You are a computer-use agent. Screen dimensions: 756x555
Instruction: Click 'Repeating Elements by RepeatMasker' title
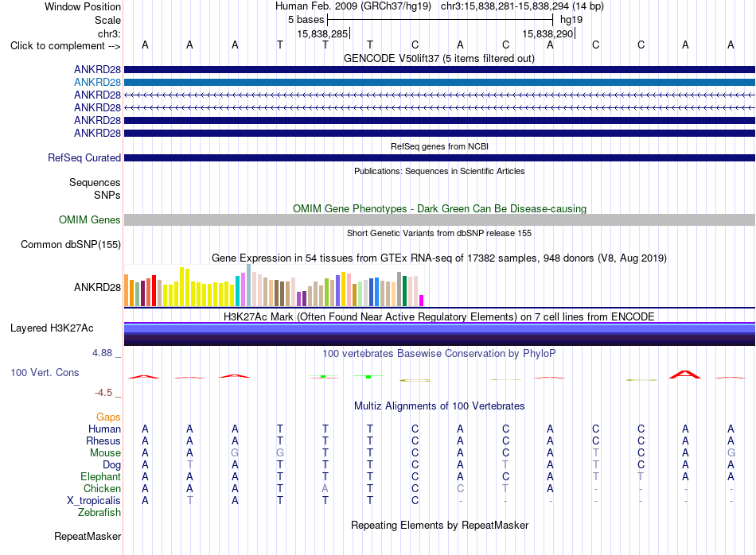point(439,525)
